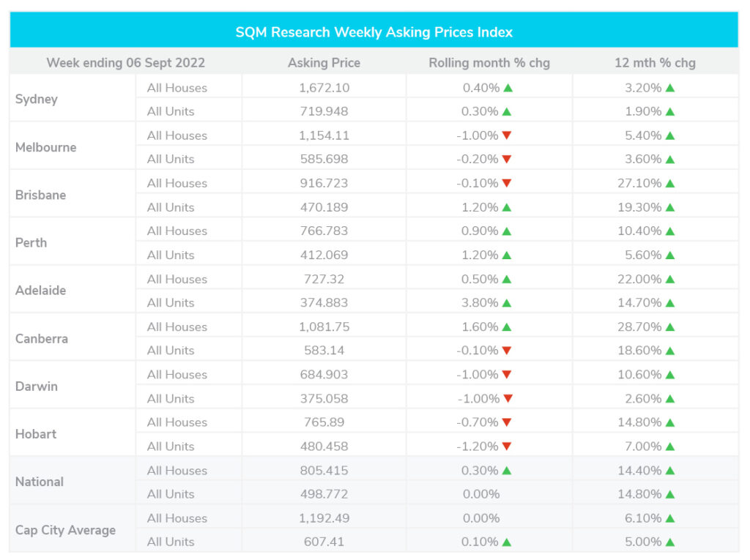
Task: Click the asking price 607.41
Action: [324, 542]
